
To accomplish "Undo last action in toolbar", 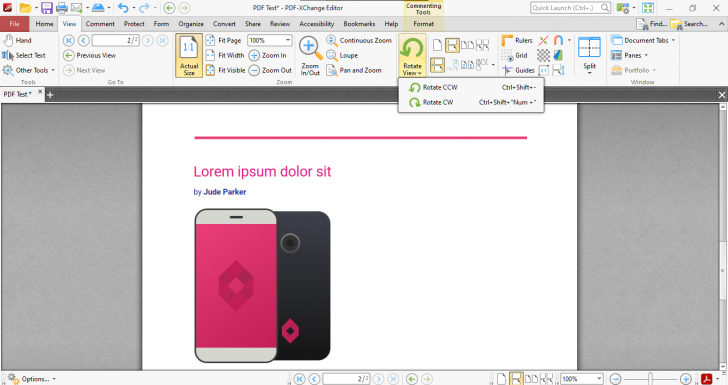I will (123, 7).
